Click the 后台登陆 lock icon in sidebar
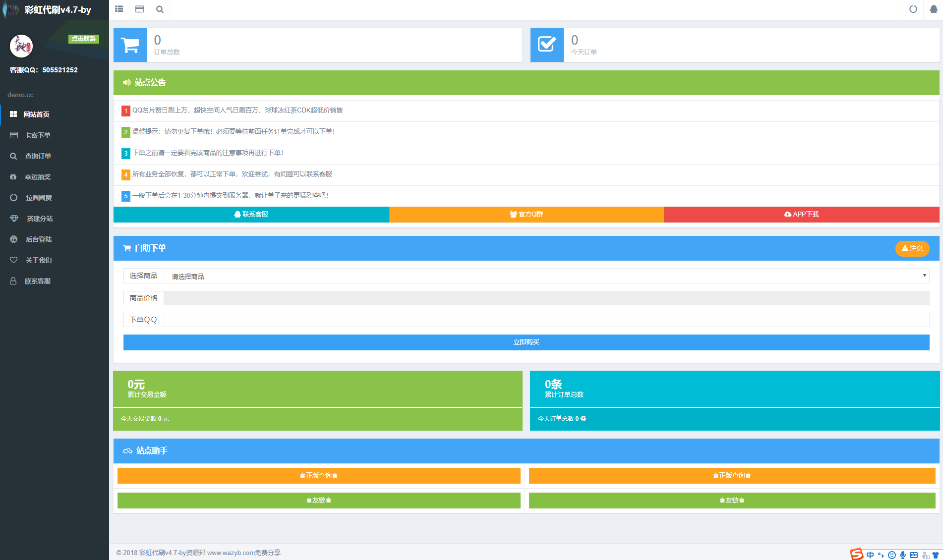Image resolution: width=943 pixels, height=560 pixels. (14, 239)
